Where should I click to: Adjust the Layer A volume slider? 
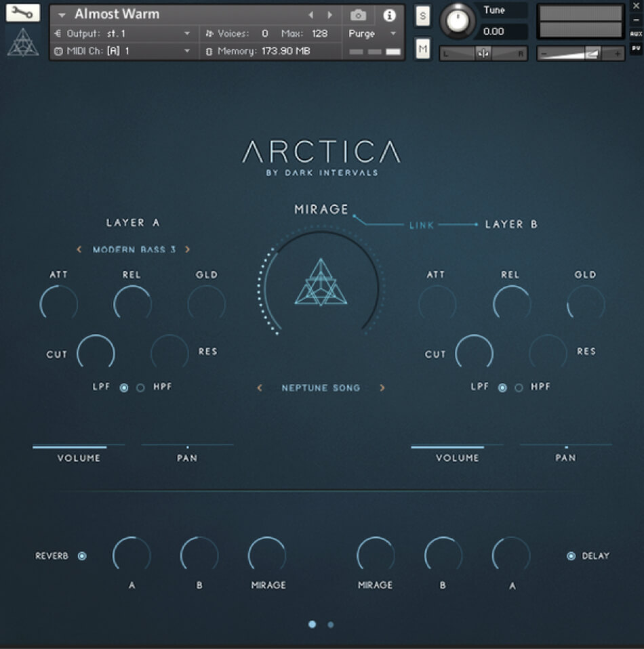pyautogui.click(x=78, y=446)
